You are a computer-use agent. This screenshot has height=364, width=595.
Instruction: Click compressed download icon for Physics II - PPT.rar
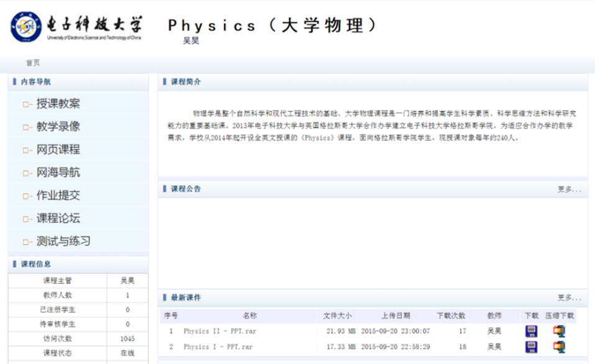point(558,331)
